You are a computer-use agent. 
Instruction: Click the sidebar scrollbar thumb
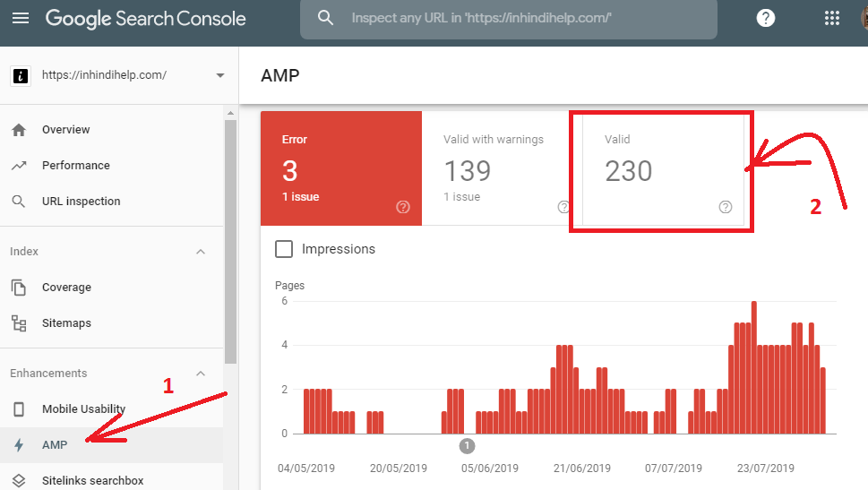(x=230, y=242)
